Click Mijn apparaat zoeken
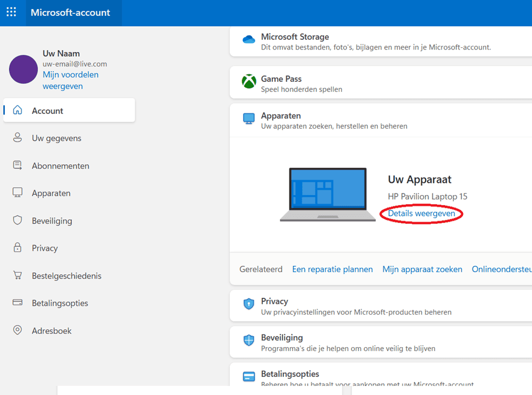Screen dimensions: 532x395 pyautogui.click(x=422, y=269)
